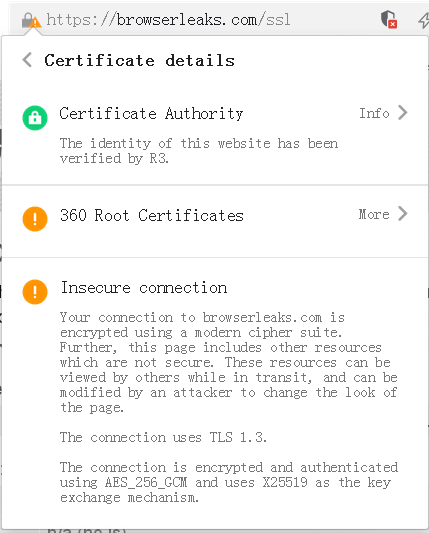Click the AES_256_GCM encryption description text
The width and height of the screenshot is (429, 533).
229,482
